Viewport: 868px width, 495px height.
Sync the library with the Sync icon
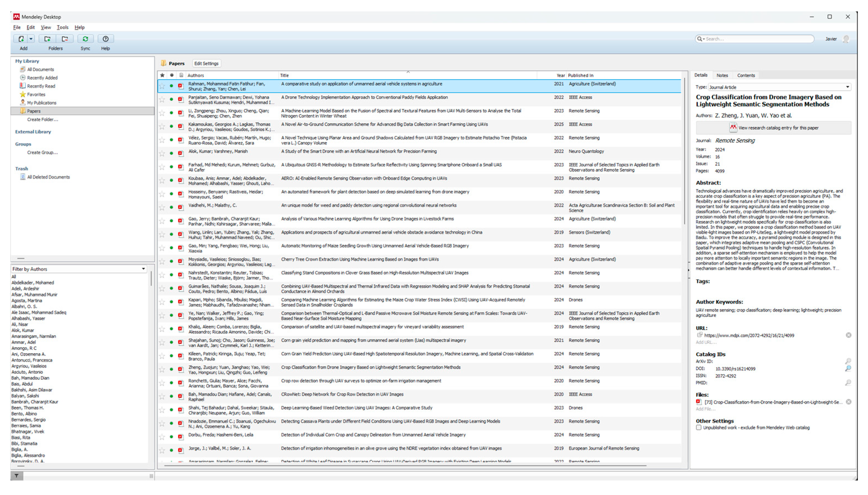85,39
